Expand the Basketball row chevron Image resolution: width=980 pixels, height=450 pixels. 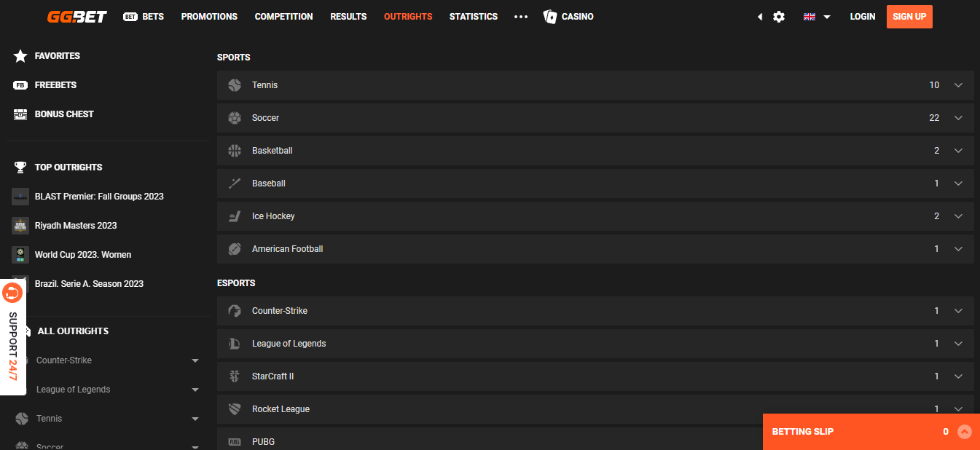pos(958,151)
